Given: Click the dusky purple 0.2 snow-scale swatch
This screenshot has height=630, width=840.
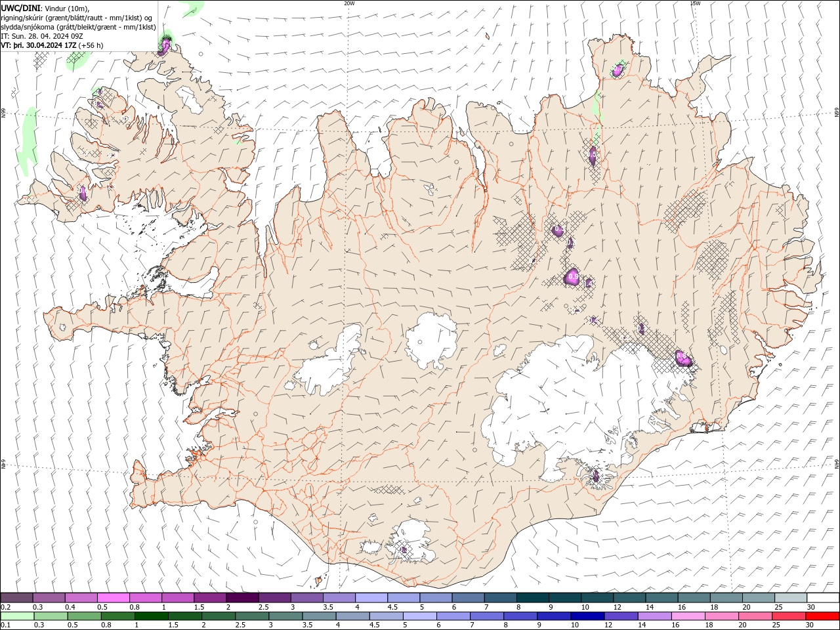Looking at the screenshot, I should [17, 597].
